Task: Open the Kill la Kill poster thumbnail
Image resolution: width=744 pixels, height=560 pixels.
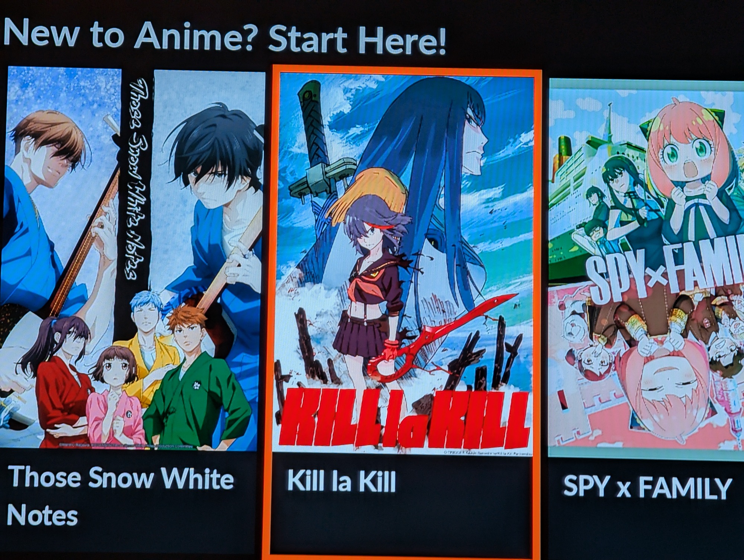Action: (x=405, y=264)
